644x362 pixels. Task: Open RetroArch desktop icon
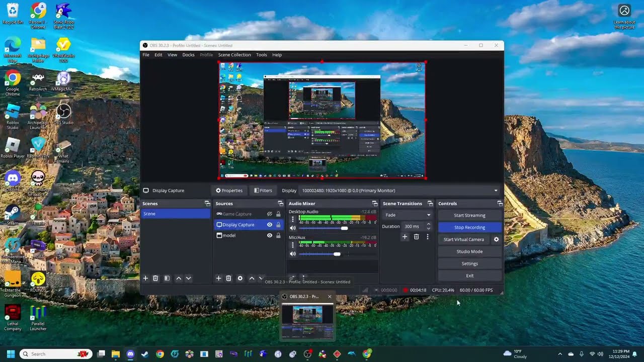point(38,81)
